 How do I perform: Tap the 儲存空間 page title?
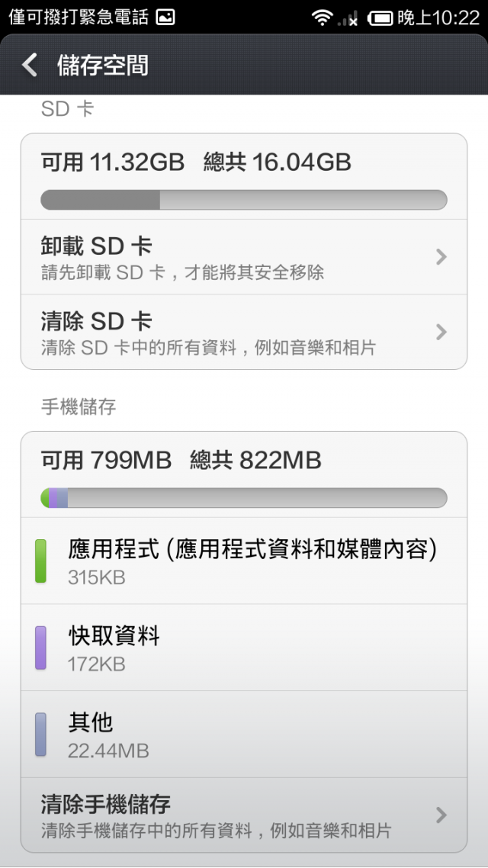pyautogui.click(x=103, y=66)
